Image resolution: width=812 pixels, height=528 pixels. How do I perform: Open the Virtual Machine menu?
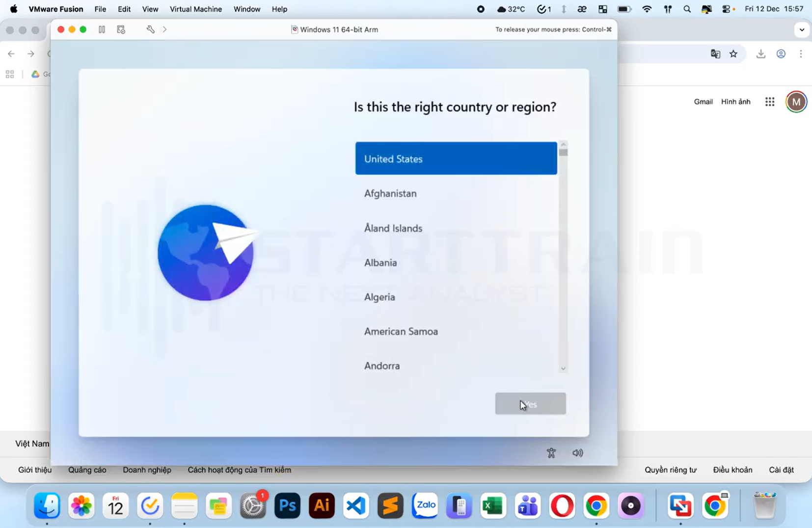(x=195, y=9)
